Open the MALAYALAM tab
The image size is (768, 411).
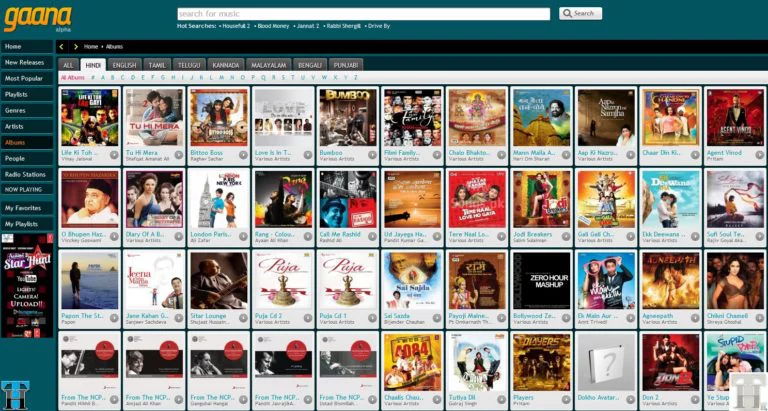pyautogui.click(x=268, y=65)
